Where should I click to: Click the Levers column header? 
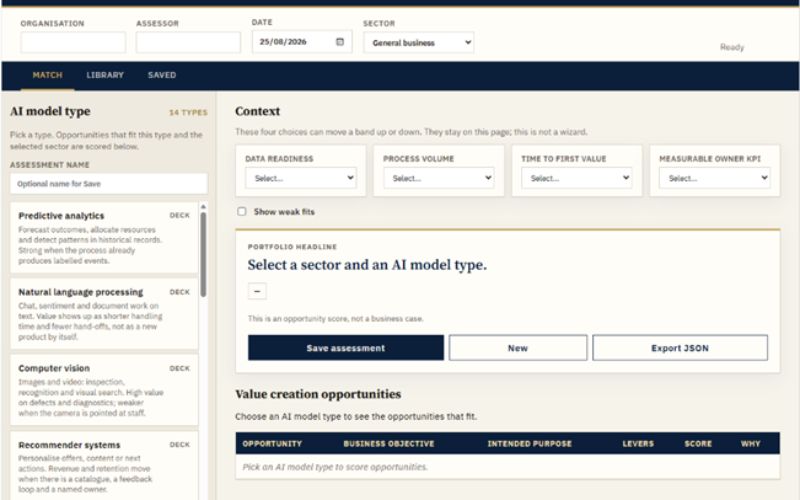coord(638,443)
